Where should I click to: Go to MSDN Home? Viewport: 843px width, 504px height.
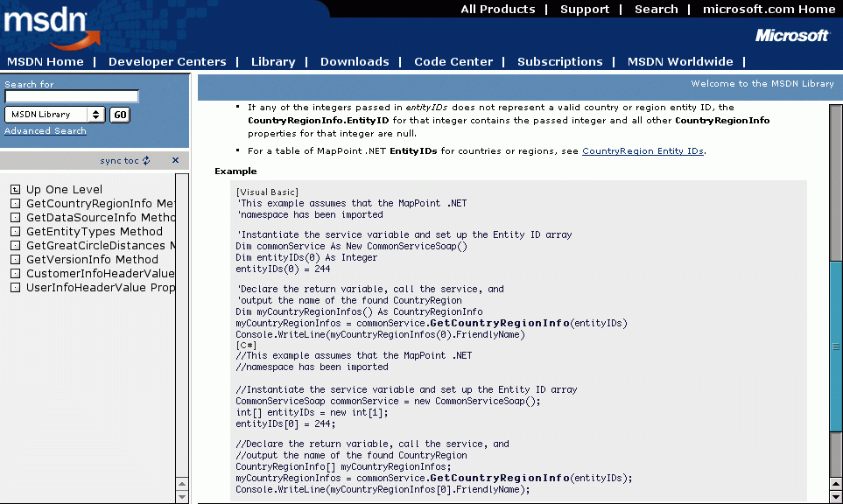coord(46,62)
